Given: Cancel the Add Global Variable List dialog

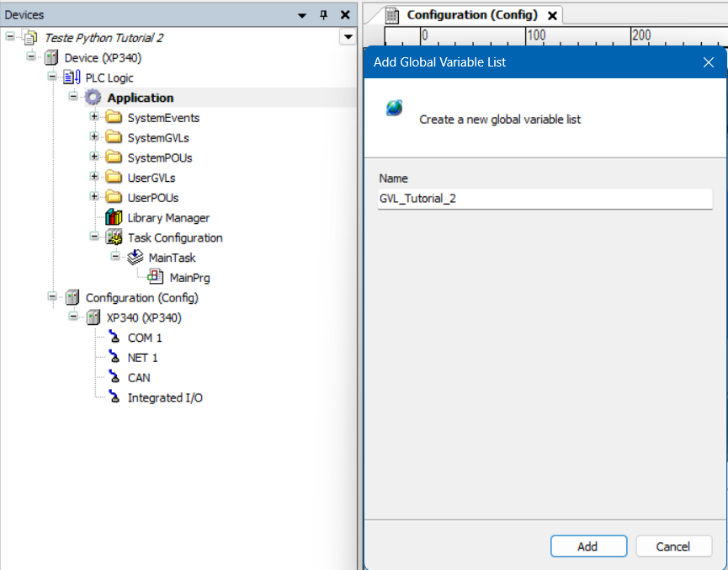Looking at the screenshot, I should [673, 546].
